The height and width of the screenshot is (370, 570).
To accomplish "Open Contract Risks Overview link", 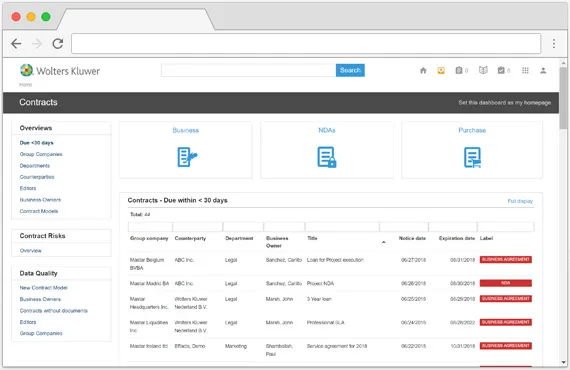I will [31, 251].
